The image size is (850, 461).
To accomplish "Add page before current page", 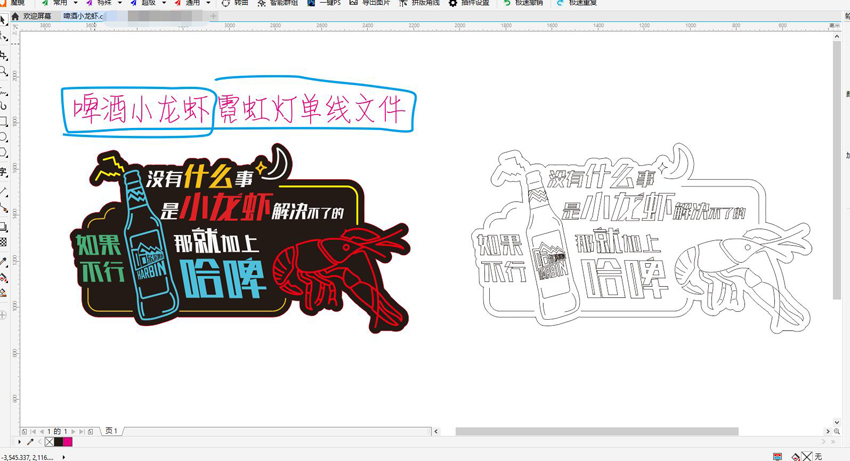I will (x=24, y=432).
